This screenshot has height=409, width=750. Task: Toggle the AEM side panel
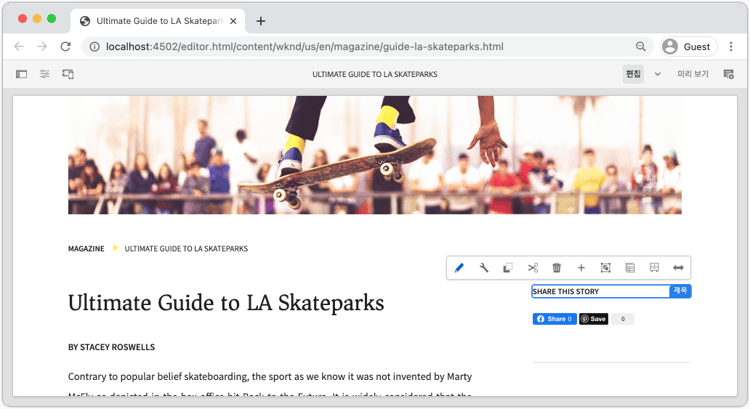click(x=21, y=74)
